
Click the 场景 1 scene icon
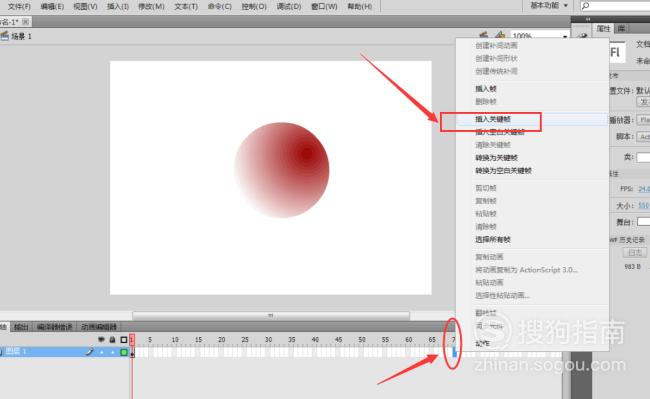(x=5, y=36)
